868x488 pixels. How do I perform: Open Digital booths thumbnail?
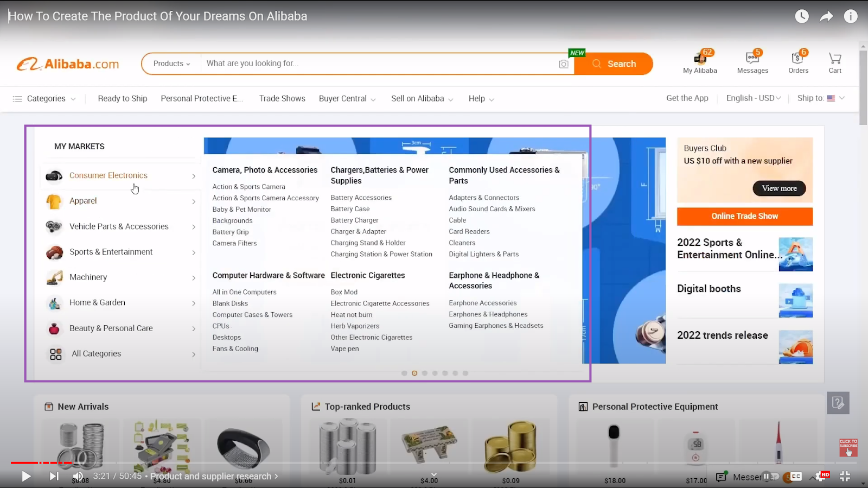point(795,300)
